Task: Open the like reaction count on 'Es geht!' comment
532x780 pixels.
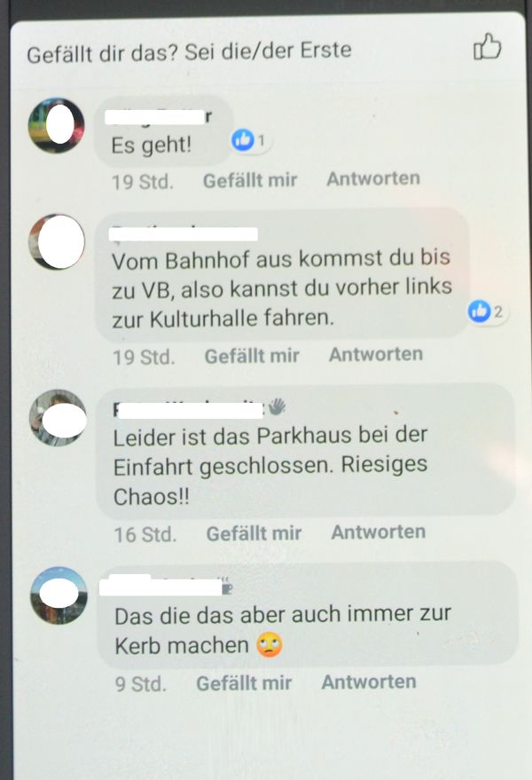Action: point(251,141)
